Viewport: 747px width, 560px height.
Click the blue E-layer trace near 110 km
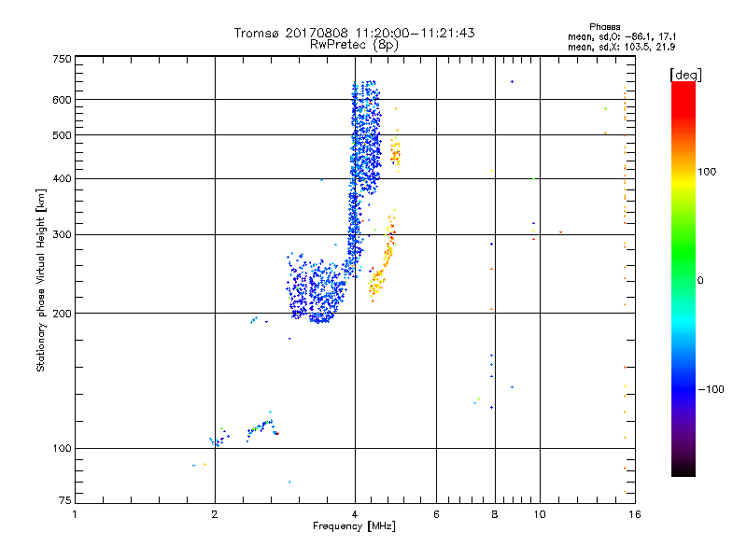point(261,427)
